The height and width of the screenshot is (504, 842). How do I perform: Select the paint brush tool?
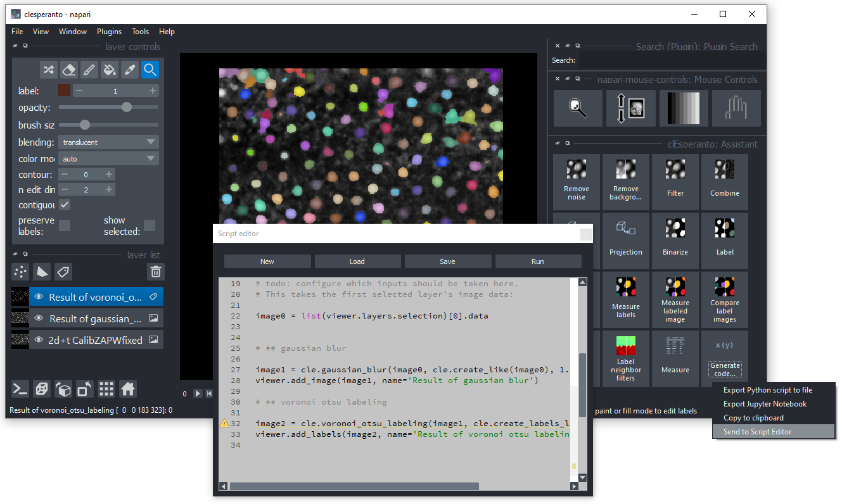coord(89,70)
